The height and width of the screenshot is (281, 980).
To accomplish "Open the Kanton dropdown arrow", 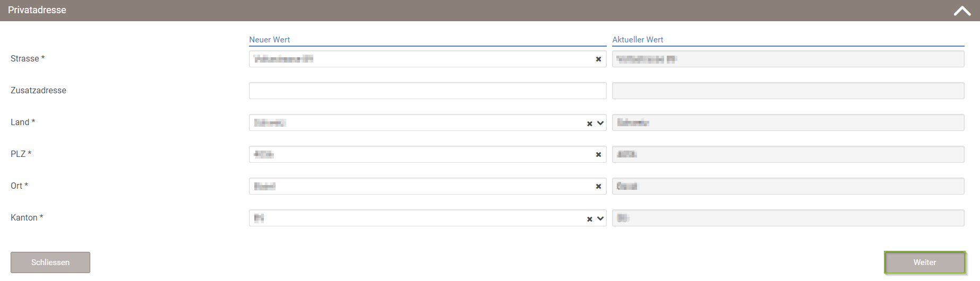I will pos(600,218).
